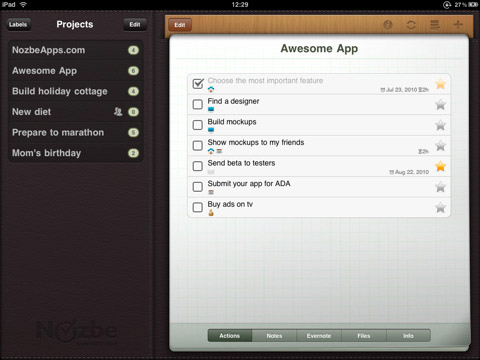The width and height of the screenshot is (480, 360).
Task: Click the Wi-Fi icon in the status bar
Action: tap(23, 4)
